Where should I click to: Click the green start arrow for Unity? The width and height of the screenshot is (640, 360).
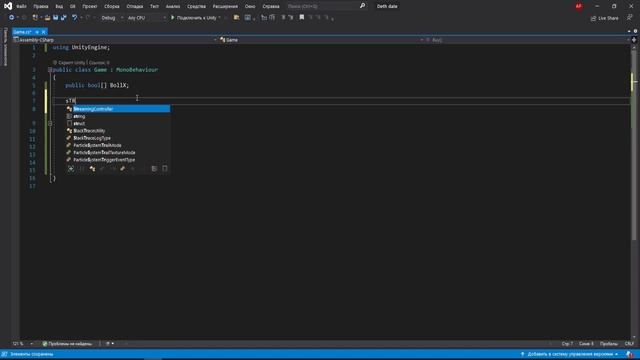(173, 18)
